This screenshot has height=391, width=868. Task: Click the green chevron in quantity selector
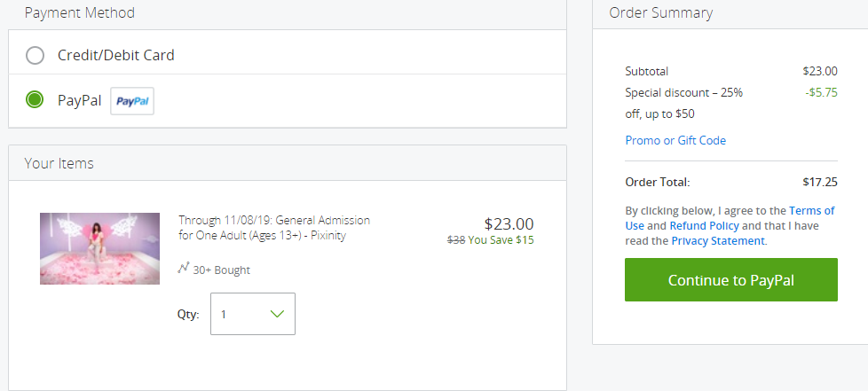tap(277, 314)
